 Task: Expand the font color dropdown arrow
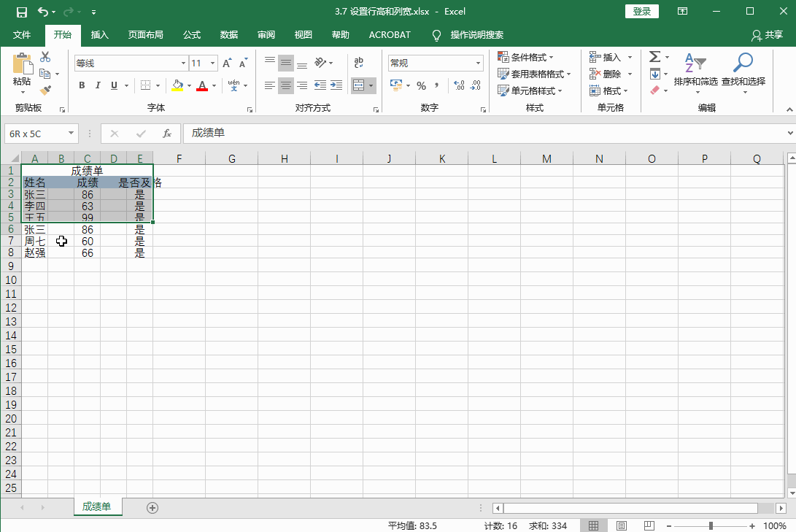[x=212, y=85]
